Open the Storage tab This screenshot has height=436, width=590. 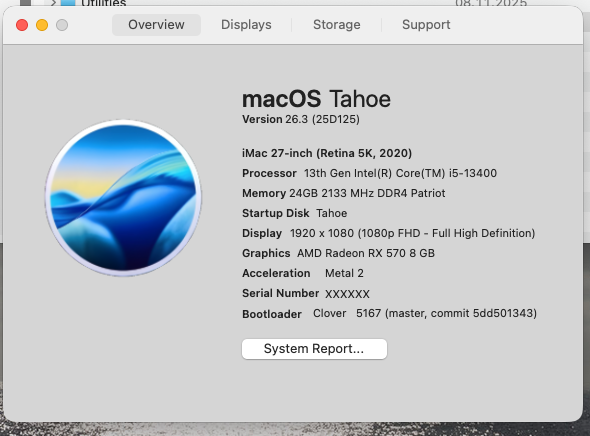coord(337,25)
